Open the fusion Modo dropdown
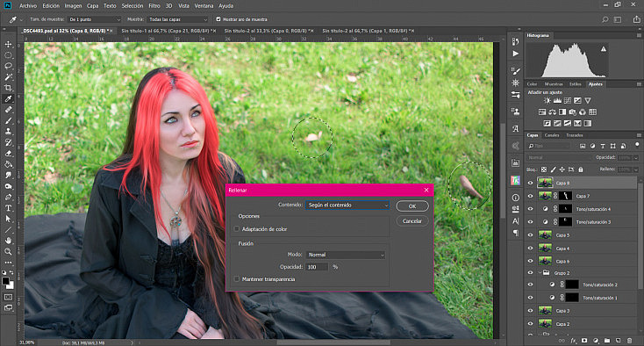This screenshot has width=644, height=346. [346, 255]
